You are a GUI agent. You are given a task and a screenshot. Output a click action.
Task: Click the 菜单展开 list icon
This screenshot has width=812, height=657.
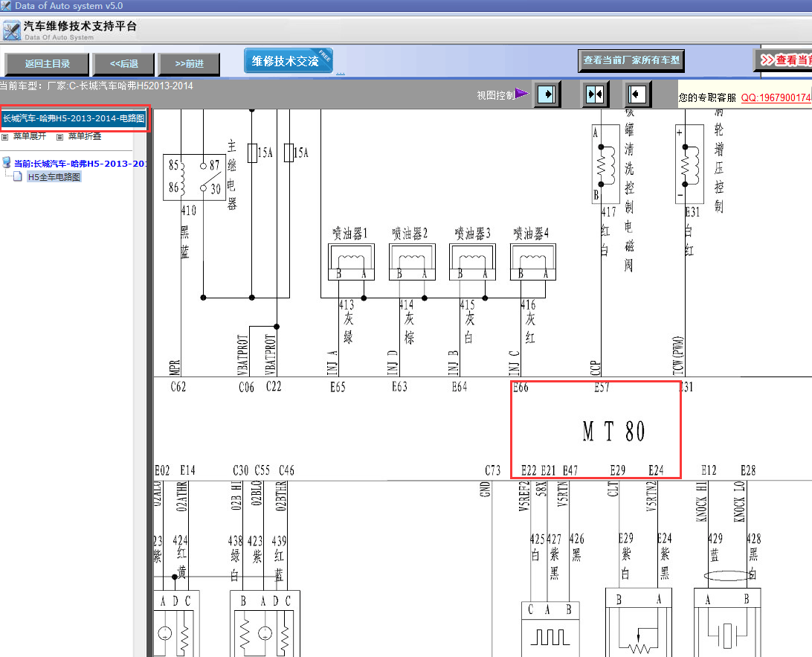pyautogui.click(x=5, y=137)
